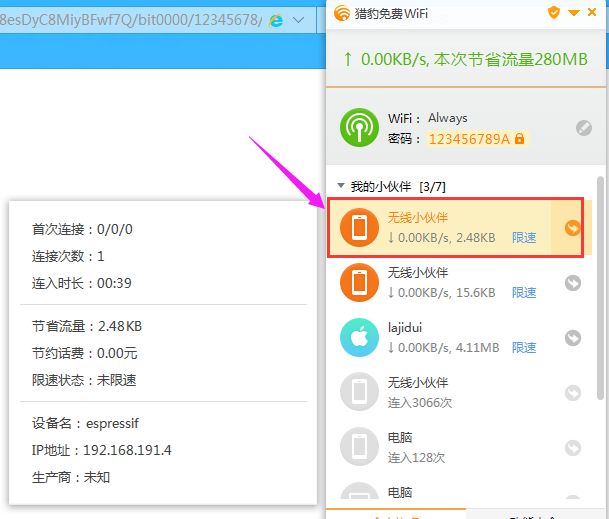
Task: Open the browser address bar dropdown chevron
Action: coord(298,20)
